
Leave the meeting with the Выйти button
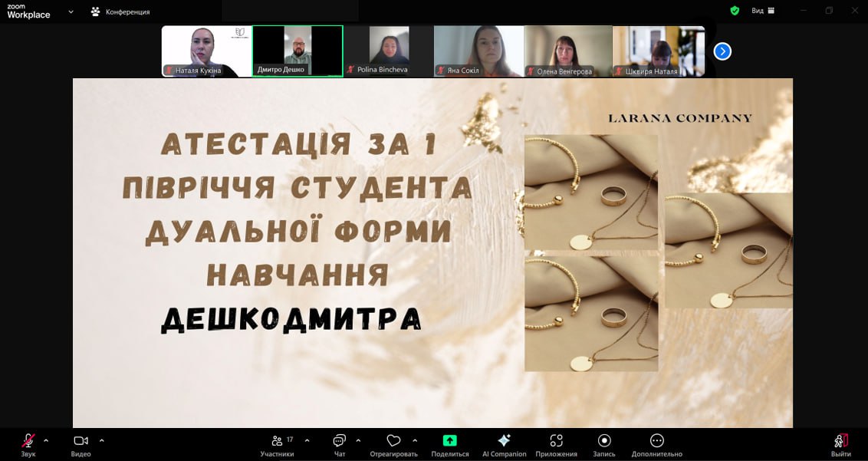[841, 445]
